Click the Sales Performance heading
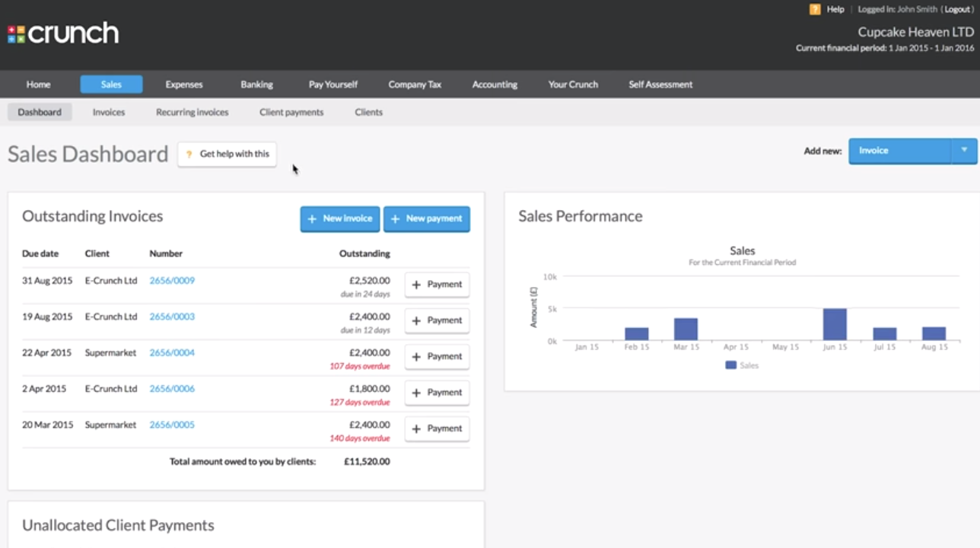Viewport: 980px width, 548px height. [x=581, y=216]
